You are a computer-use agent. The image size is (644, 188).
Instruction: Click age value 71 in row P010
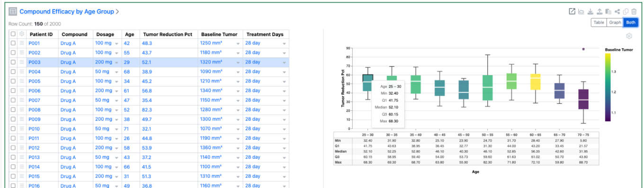(x=127, y=129)
